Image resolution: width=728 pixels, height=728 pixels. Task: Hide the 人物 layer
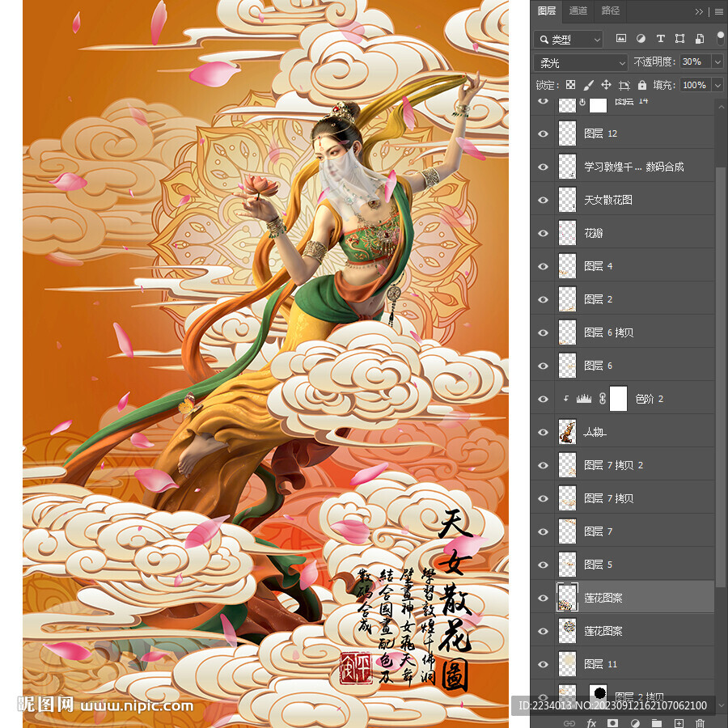(x=543, y=432)
